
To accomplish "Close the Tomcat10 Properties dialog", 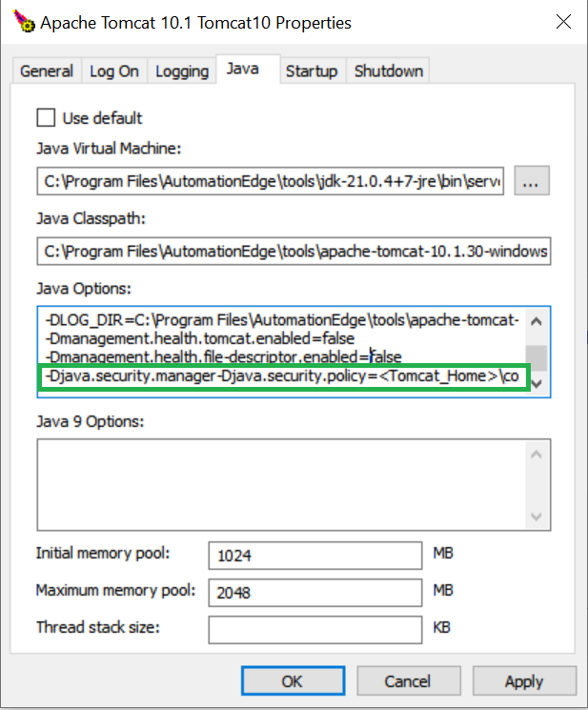I will (563, 22).
